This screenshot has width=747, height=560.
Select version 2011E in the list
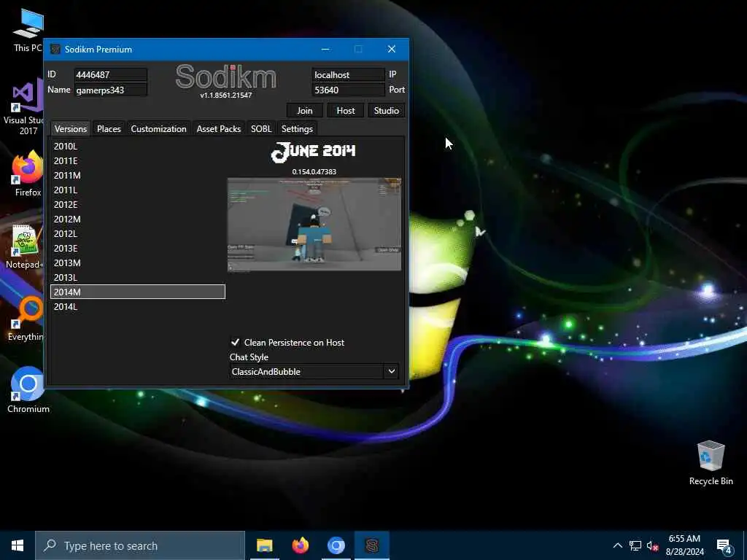pos(138,161)
